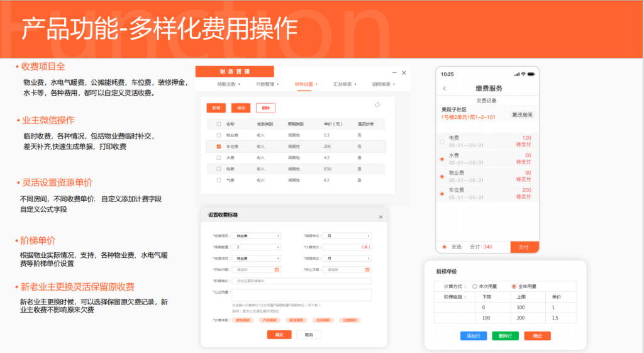Image resolution: width=644 pixels, height=353 pixels.
Task: Click the 终止日期 date field
Action: click(347, 269)
